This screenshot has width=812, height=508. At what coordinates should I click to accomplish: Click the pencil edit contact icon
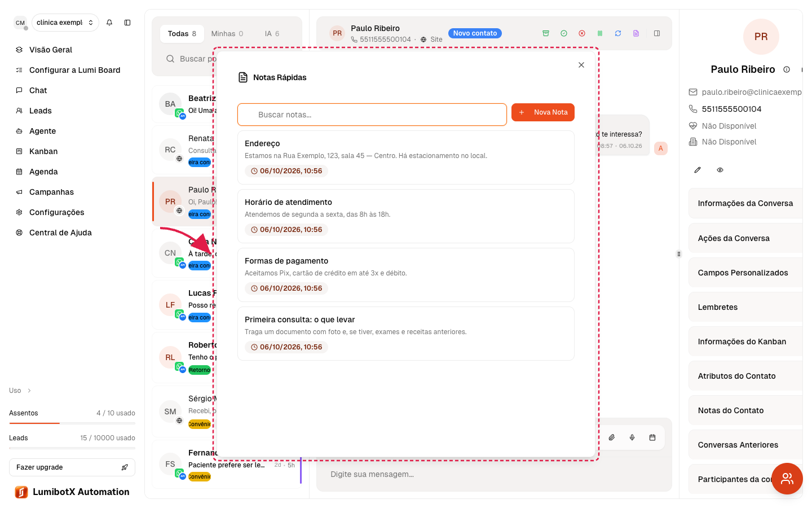[x=698, y=170]
